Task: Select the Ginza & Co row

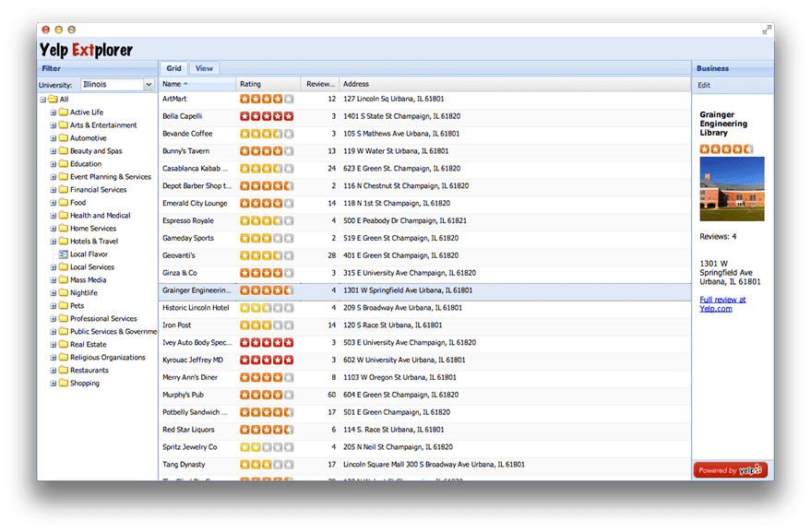Action: (424, 273)
